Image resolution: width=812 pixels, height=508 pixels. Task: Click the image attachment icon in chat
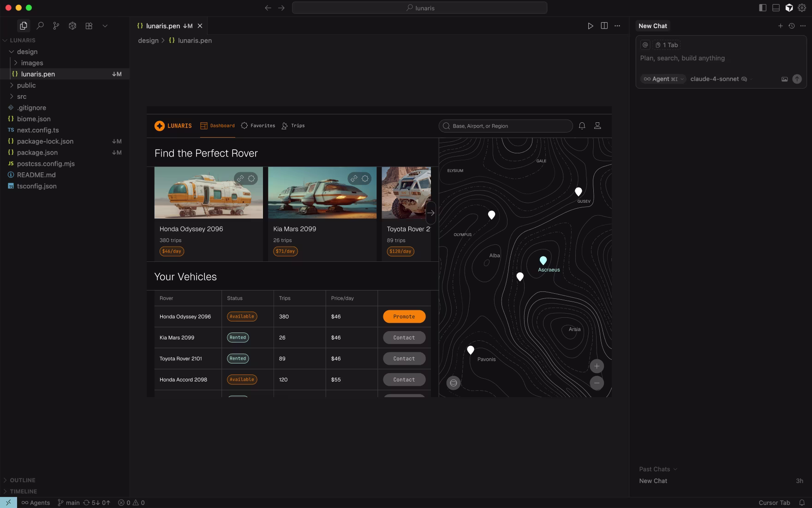(x=784, y=79)
